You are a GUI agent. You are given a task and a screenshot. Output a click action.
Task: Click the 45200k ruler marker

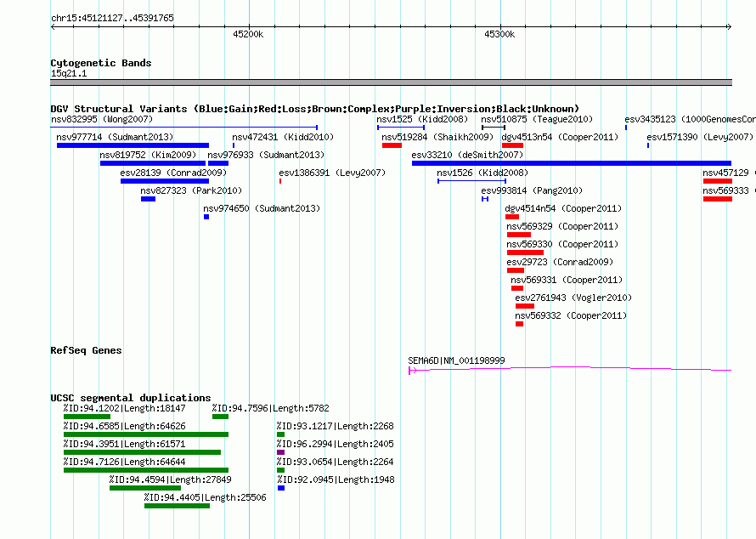pyautogui.click(x=248, y=34)
